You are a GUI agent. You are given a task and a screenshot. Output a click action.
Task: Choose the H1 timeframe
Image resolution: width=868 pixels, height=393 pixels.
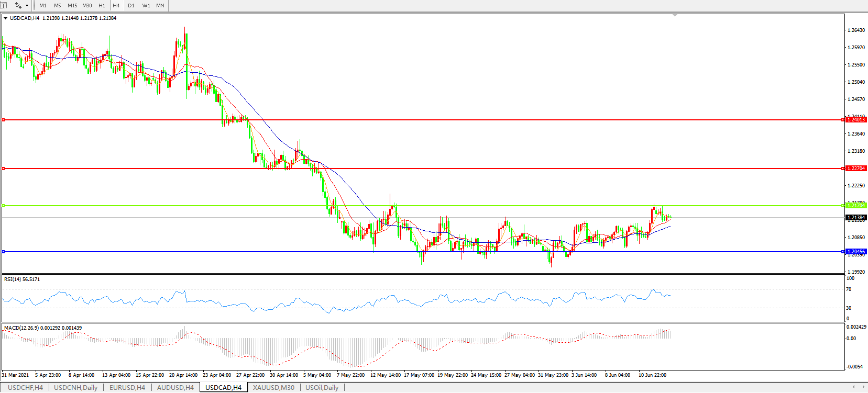102,6
